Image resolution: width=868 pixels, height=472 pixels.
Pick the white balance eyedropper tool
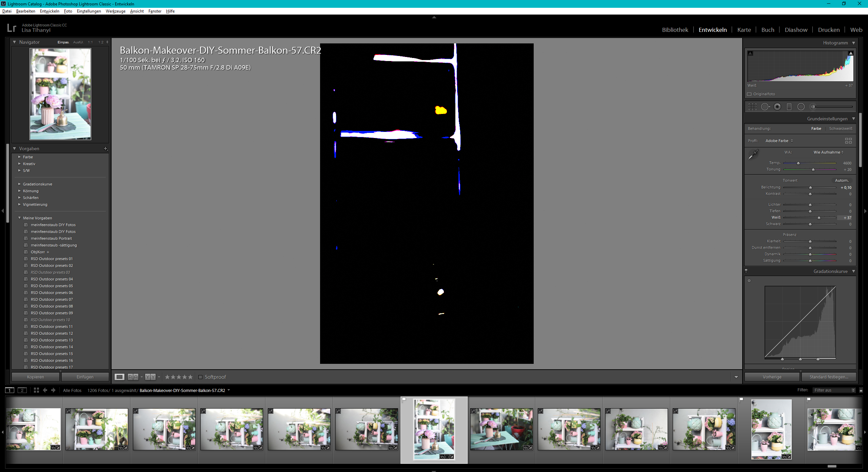[753, 155]
